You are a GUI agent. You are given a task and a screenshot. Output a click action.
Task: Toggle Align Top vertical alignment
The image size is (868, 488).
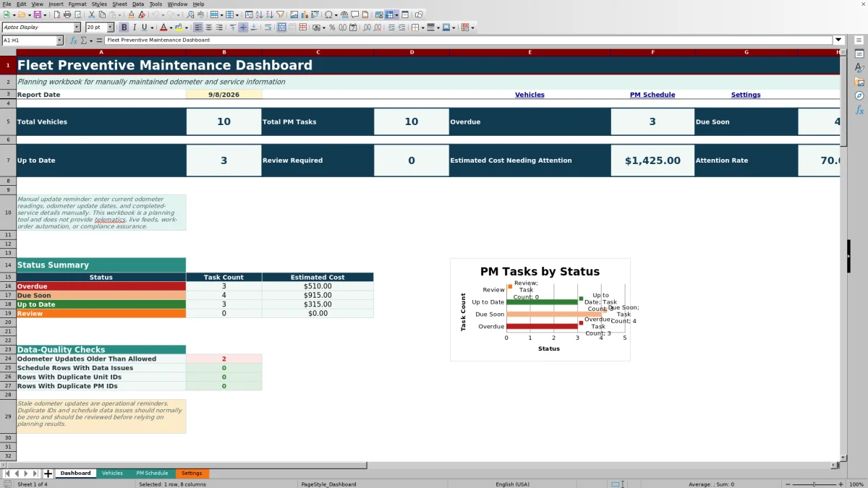click(232, 27)
